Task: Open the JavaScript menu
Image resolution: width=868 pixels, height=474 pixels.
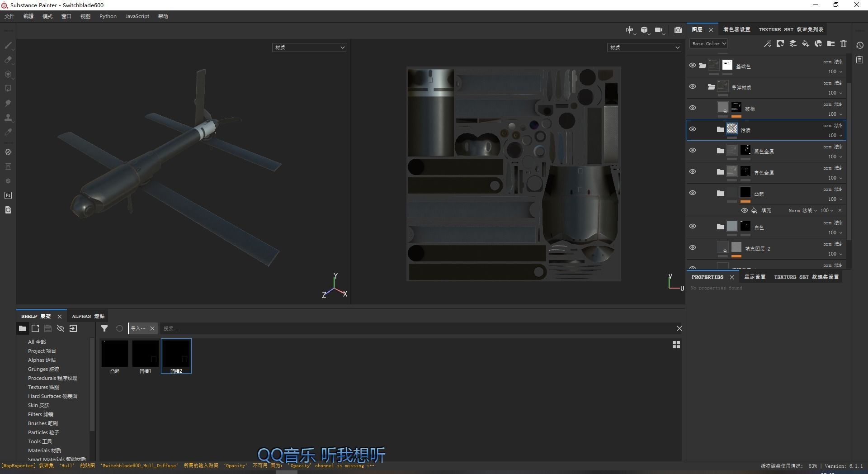Action: click(x=137, y=16)
